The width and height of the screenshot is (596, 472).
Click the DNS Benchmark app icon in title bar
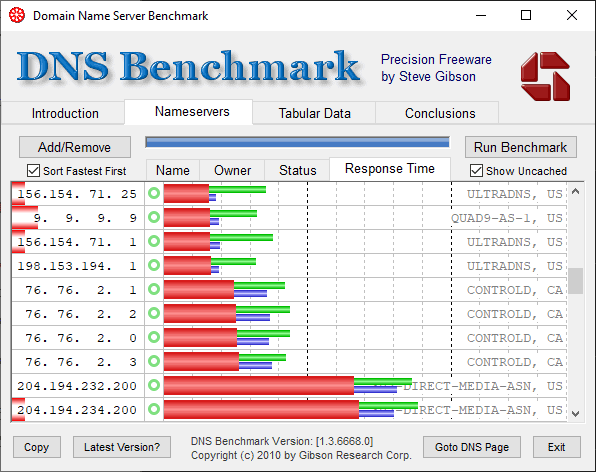(17, 16)
